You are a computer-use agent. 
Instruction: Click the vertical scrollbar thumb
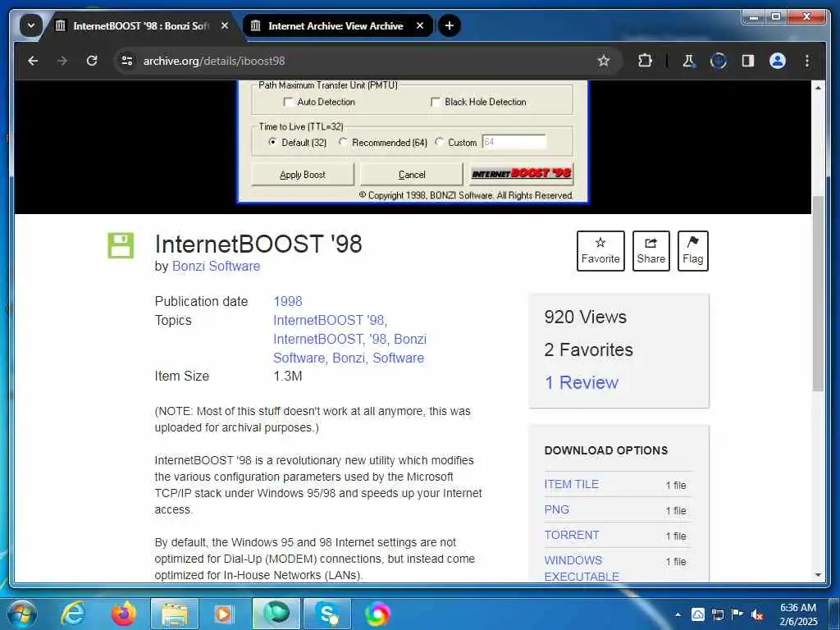(818, 294)
